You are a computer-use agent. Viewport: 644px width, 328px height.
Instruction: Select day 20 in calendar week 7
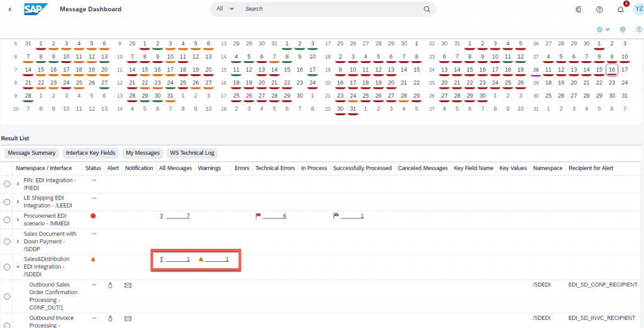[104, 70]
